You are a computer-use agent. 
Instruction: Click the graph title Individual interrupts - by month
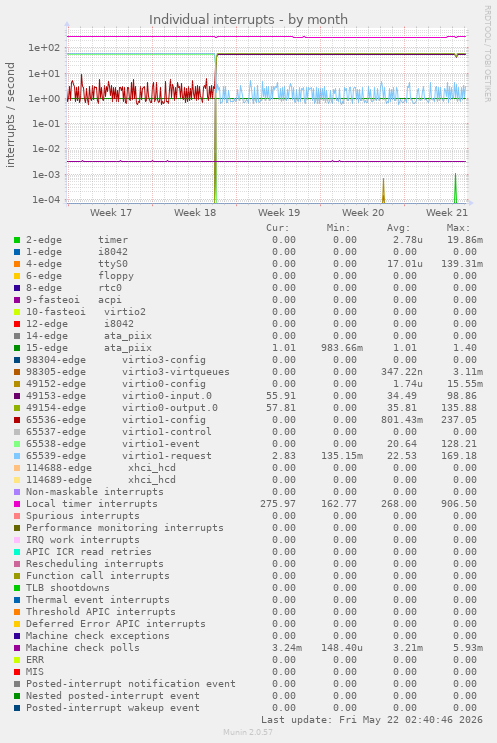[248, 19]
